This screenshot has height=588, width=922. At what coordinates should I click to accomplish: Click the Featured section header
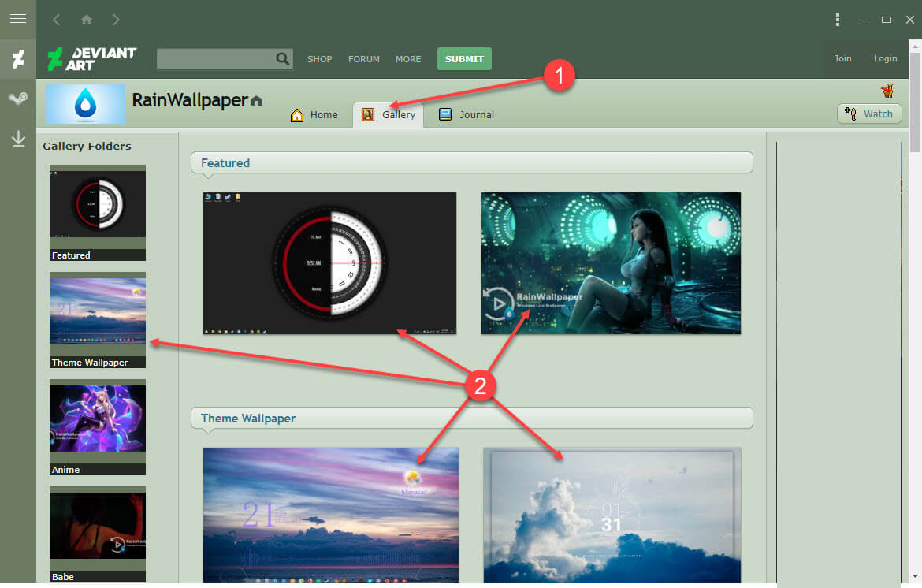[471, 163]
